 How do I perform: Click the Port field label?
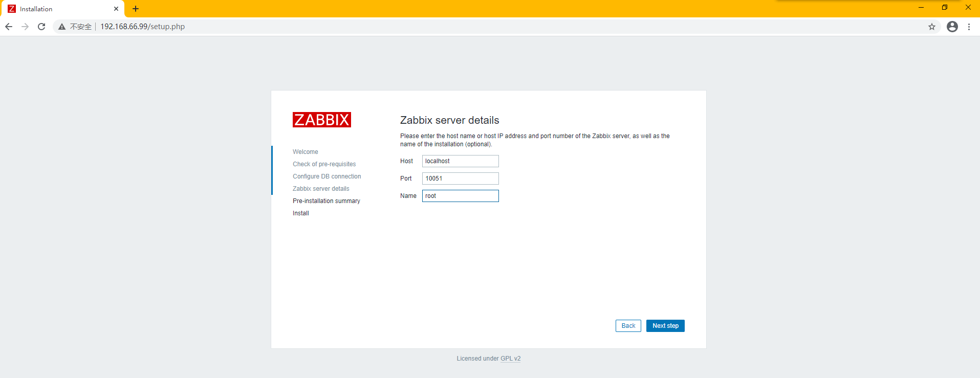click(406, 179)
